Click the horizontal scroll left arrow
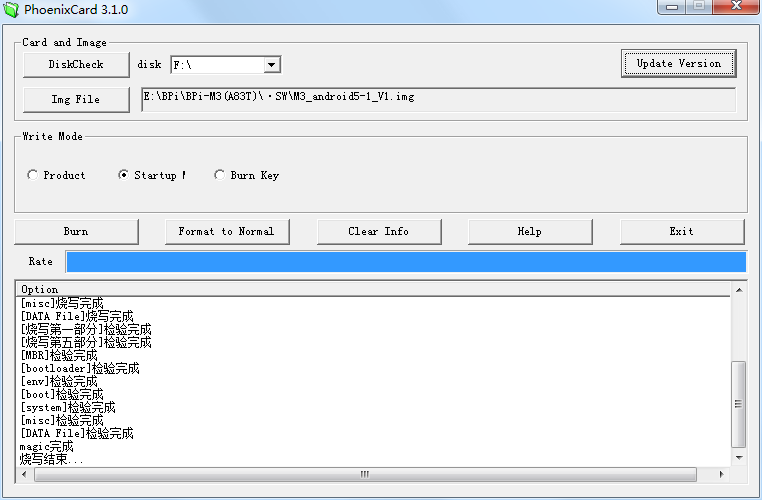The height and width of the screenshot is (500, 762). coord(25,474)
